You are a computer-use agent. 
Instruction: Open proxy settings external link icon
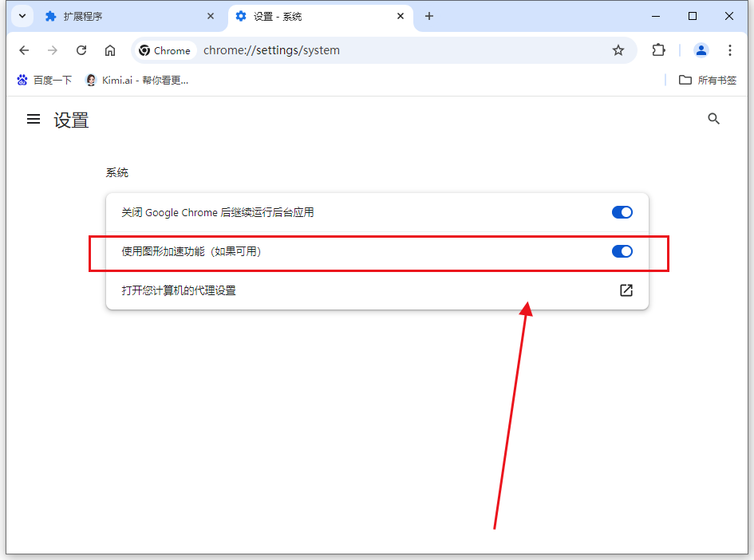tap(626, 290)
